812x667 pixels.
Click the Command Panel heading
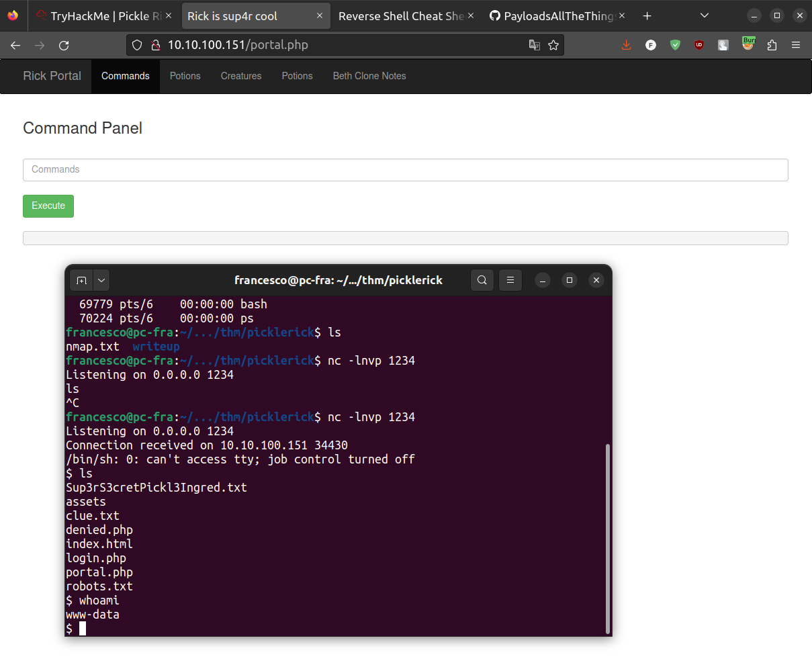83,128
